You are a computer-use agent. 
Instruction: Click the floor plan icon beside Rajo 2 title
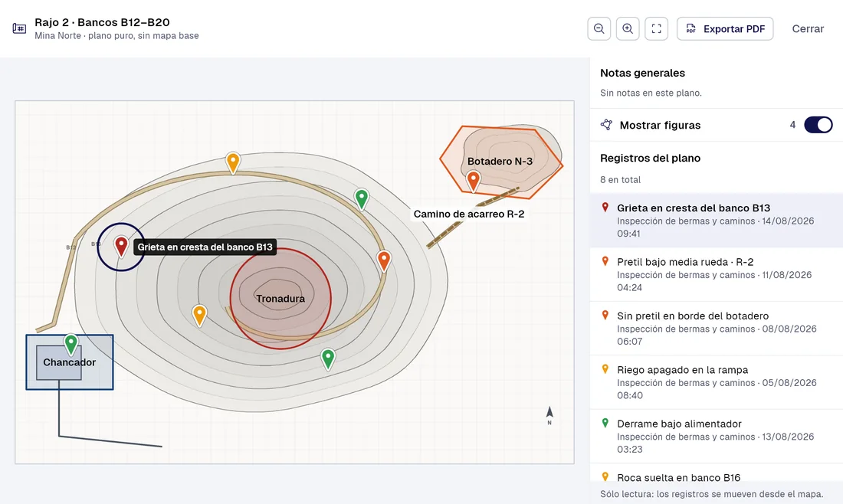click(x=19, y=28)
